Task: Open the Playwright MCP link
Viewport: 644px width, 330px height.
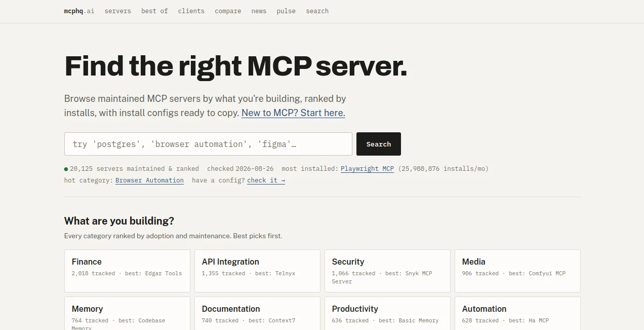Action: coord(367,169)
